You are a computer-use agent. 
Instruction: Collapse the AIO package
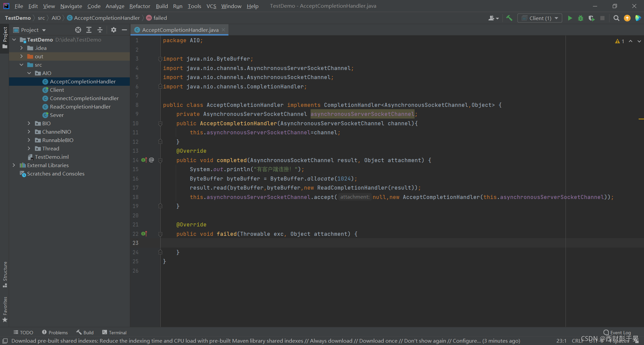[x=29, y=73]
